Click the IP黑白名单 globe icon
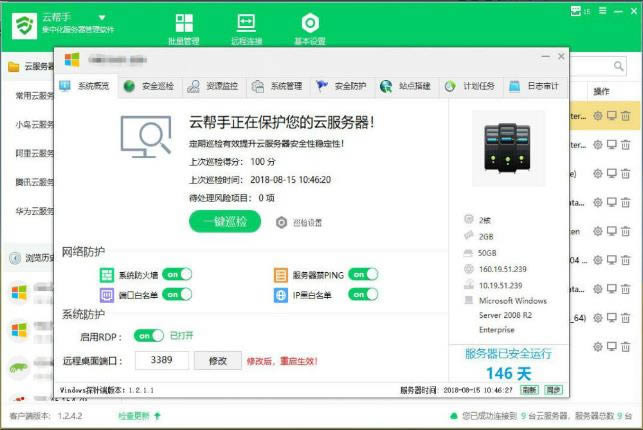The height and width of the screenshot is (430, 643). coord(281,295)
